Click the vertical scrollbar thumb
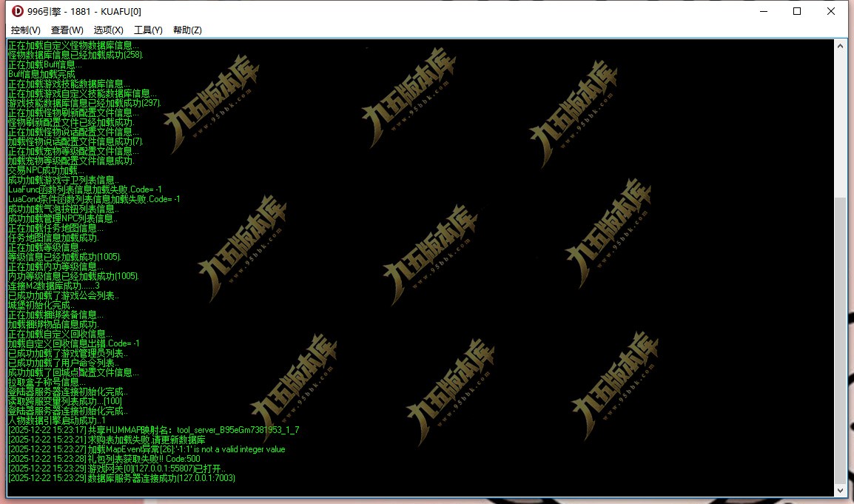 (841, 340)
